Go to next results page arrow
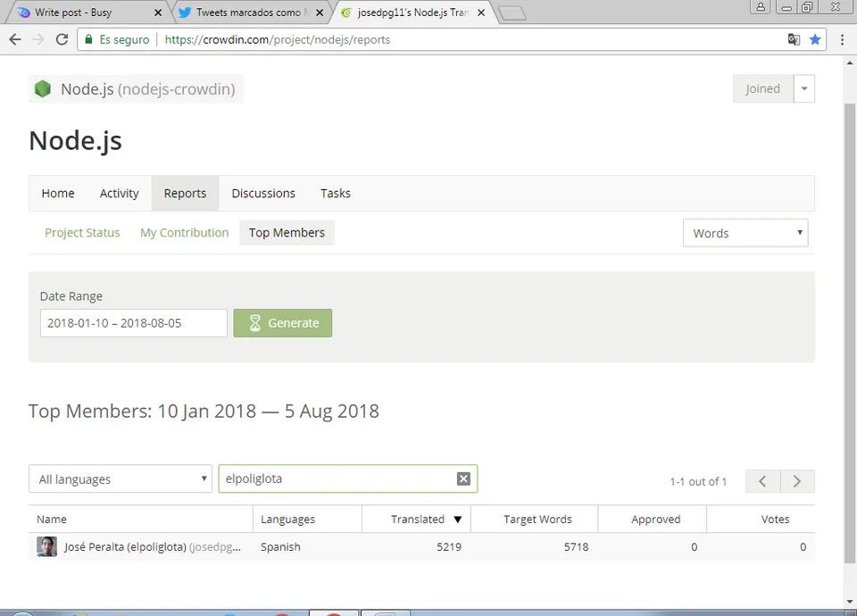857x616 pixels. tap(797, 481)
